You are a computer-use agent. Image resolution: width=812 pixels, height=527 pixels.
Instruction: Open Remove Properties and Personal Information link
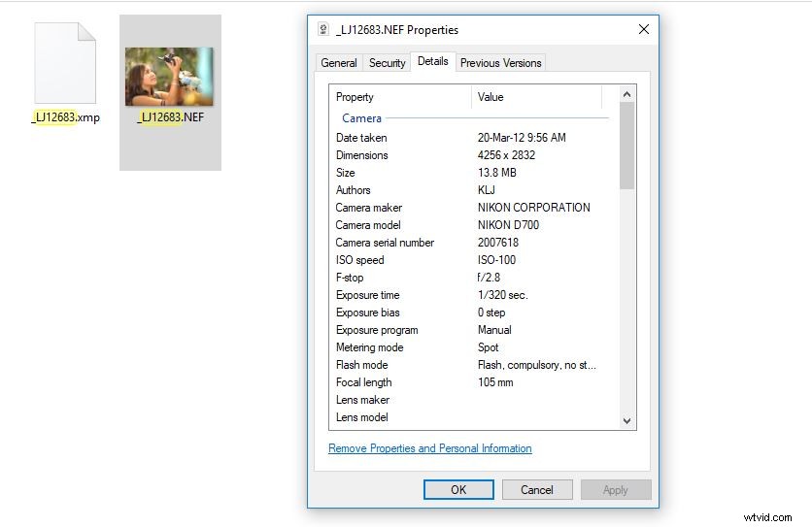click(x=430, y=448)
